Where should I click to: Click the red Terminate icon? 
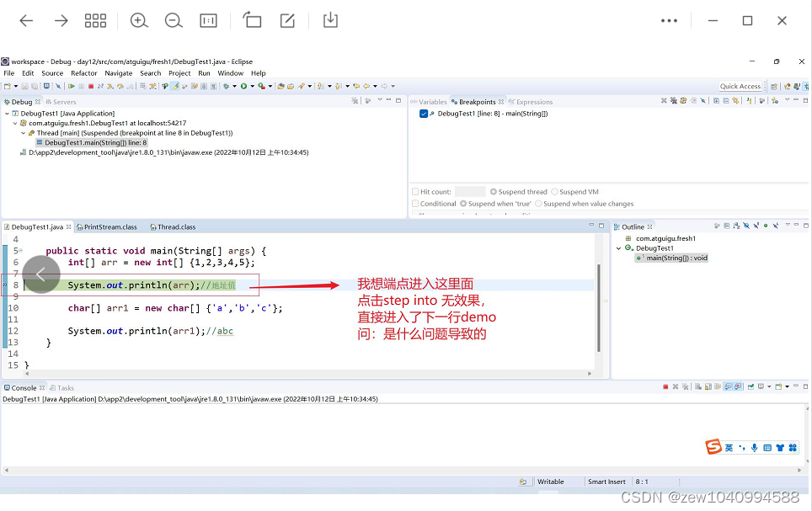pyautogui.click(x=91, y=86)
